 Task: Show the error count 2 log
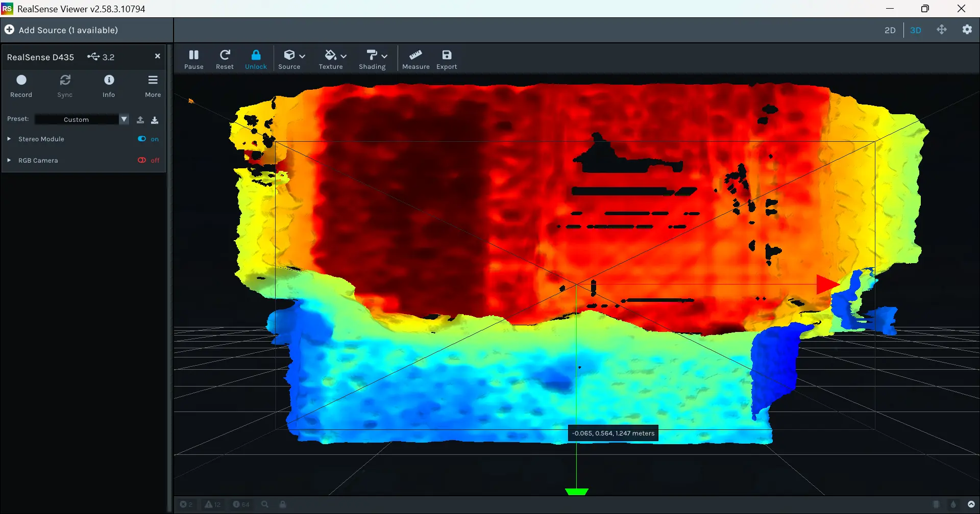tap(186, 504)
